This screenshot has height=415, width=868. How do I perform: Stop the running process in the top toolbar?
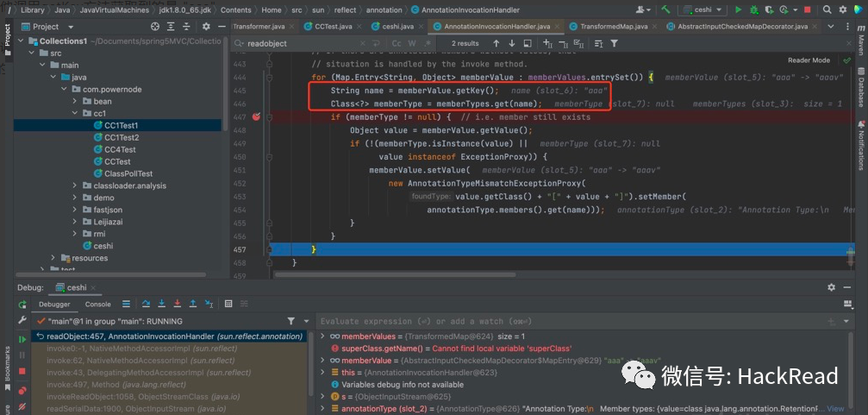tap(808, 9)
